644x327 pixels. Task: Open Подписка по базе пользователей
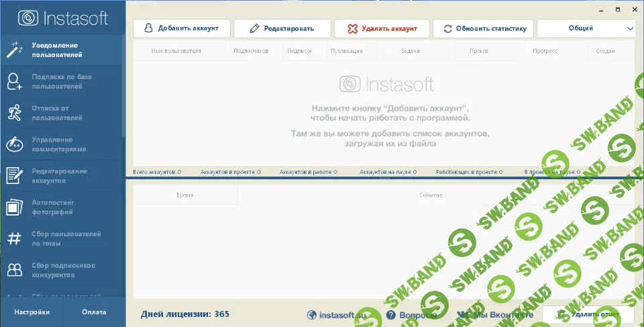click(x=62, y=81)
